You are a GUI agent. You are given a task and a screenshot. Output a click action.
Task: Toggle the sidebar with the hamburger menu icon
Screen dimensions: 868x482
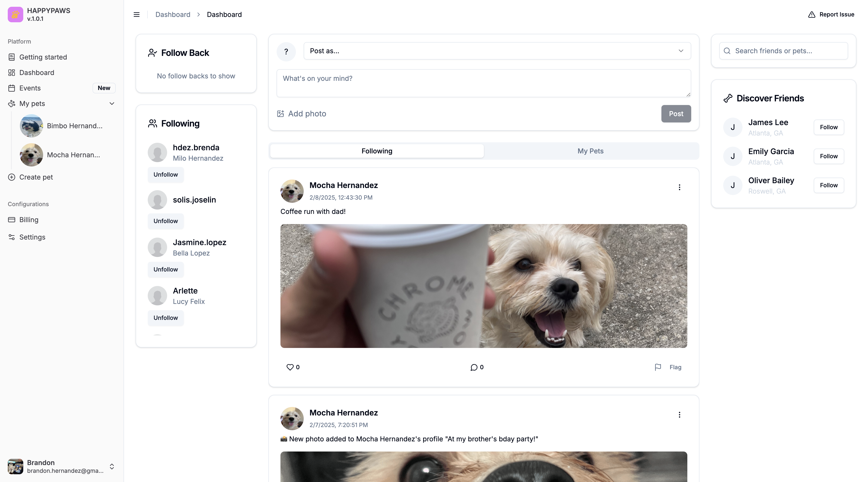(136, 15)
